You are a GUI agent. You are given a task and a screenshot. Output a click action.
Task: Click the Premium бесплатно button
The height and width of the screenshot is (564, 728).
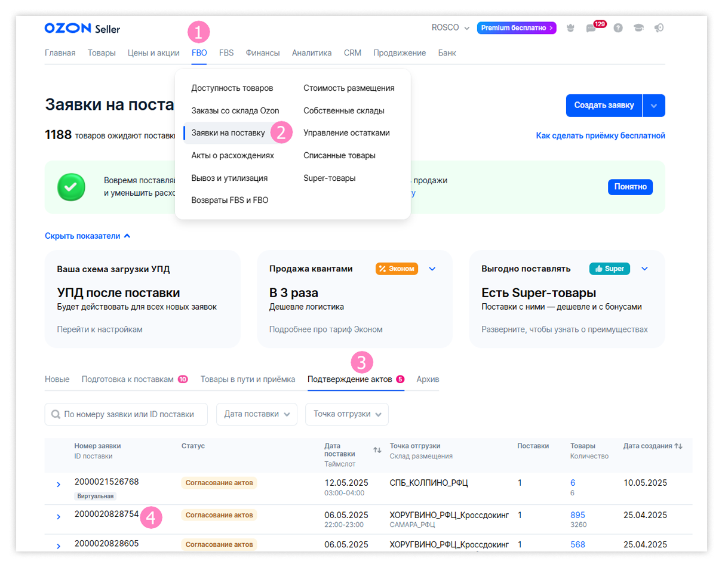517,28
